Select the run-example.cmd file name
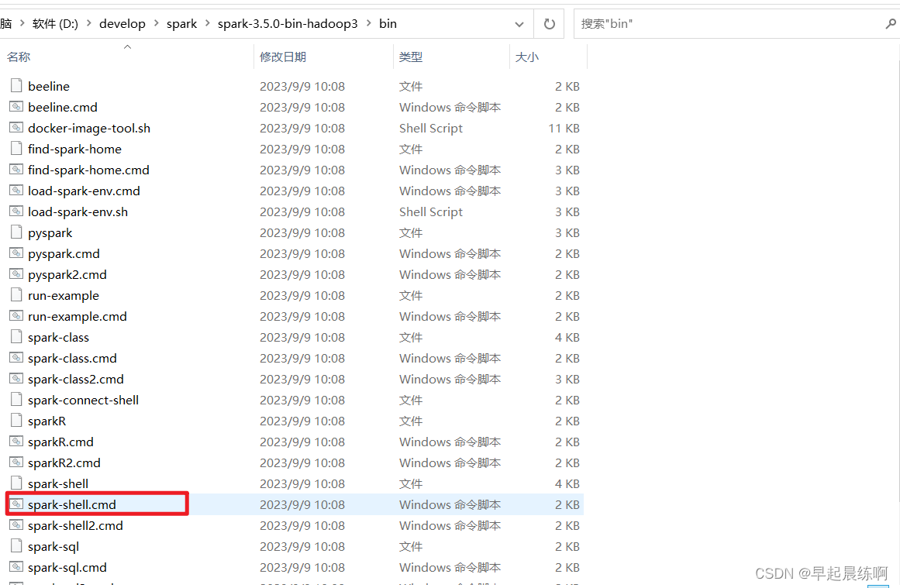The height and width of the screenshot is (588, 900). pyautogui.click(x=78, y=316)
